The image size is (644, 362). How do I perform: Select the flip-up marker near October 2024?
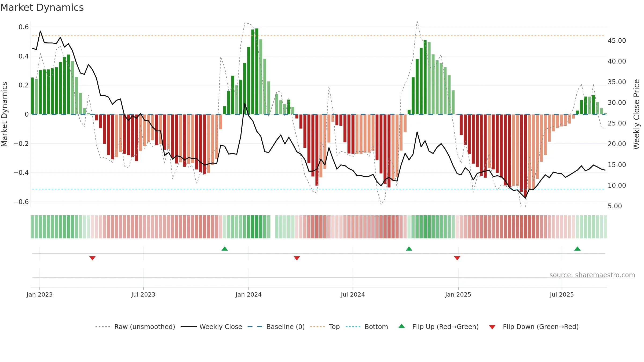(409, 249)
